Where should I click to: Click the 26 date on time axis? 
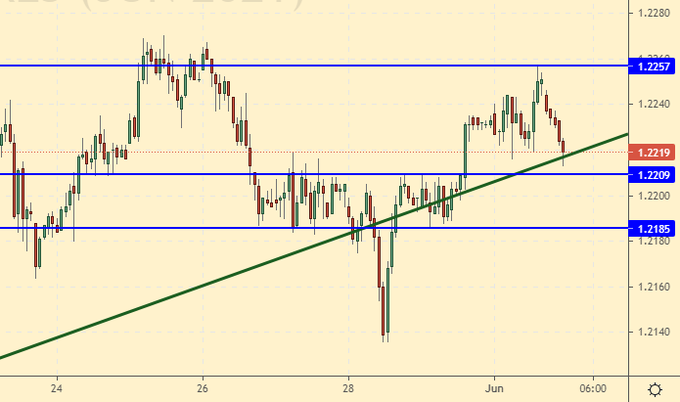tap(203, 388)
